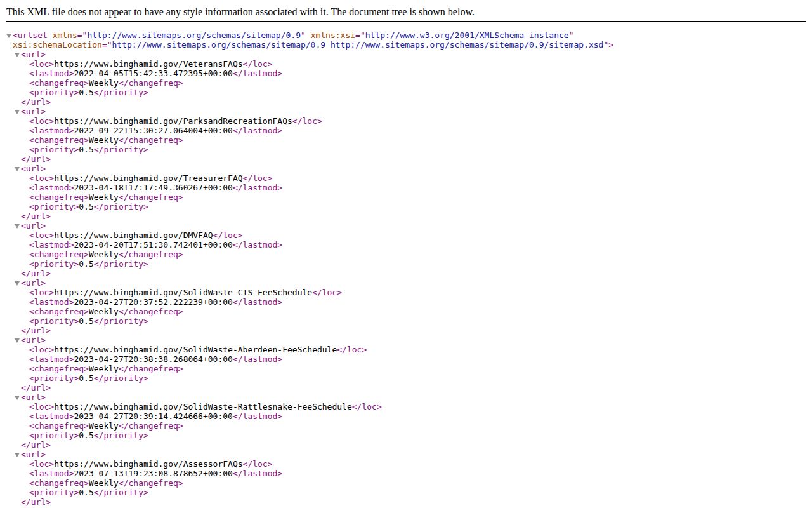
Task: Click the xmlns:xsi XMLSchema-instance attribute value
Action: (467, 36)
